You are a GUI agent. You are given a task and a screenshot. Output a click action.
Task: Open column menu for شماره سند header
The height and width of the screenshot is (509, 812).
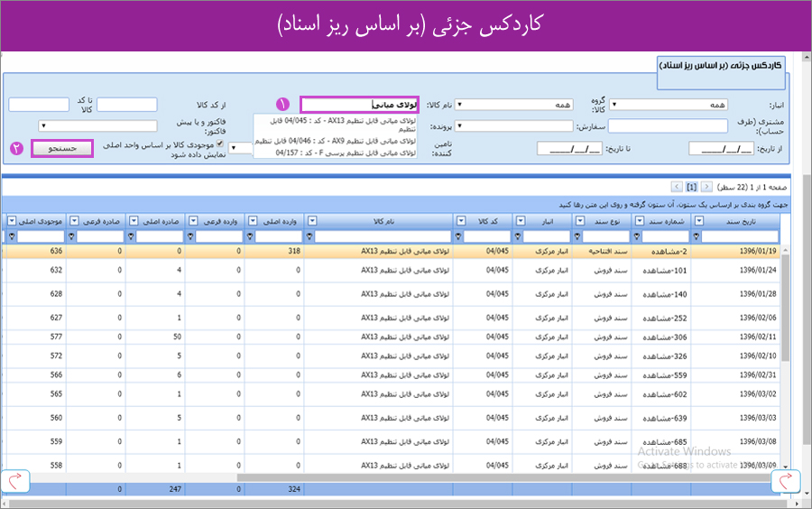640,221
